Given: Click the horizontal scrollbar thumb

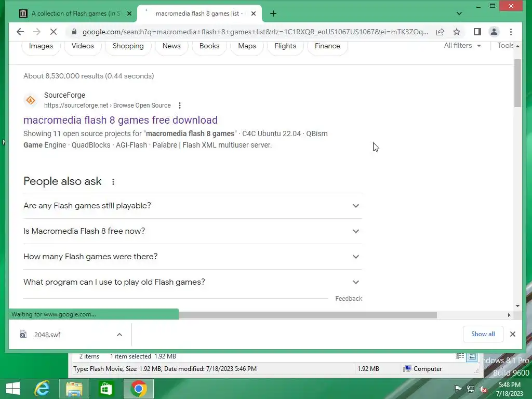Looking at the screenshot, I should (x=308, y=315).
